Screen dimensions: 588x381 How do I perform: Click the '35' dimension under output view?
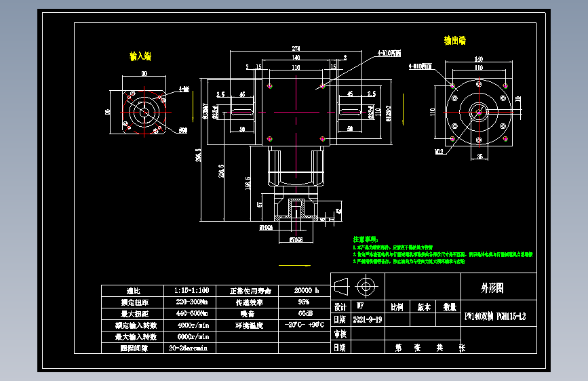pos(480,157)
